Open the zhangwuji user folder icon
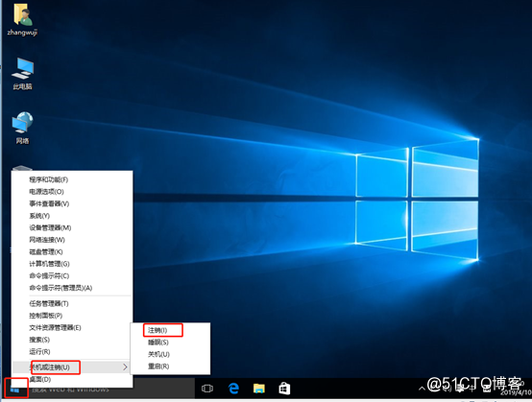 (x=22, y=19)
